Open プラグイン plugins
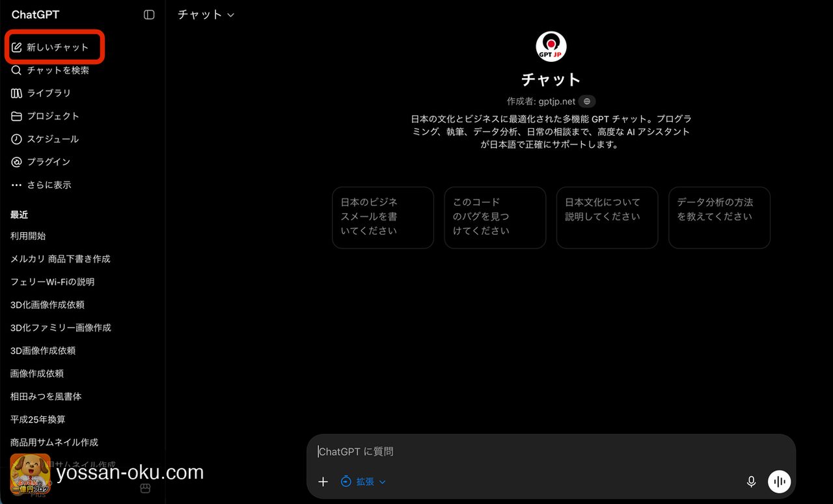The width and height of the screenshot is (833, 504). (41, 161)
